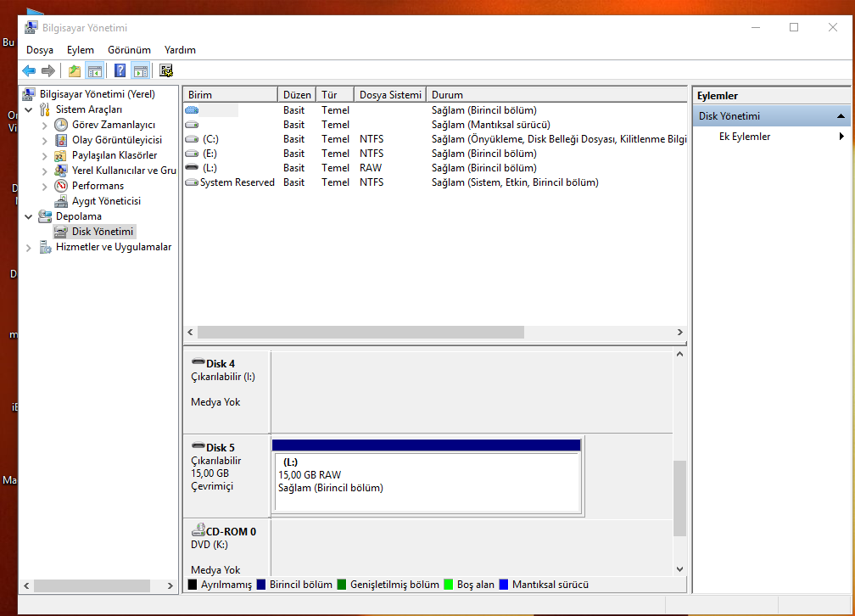Toggle the Show/Hide Console Tree icon

95,70
